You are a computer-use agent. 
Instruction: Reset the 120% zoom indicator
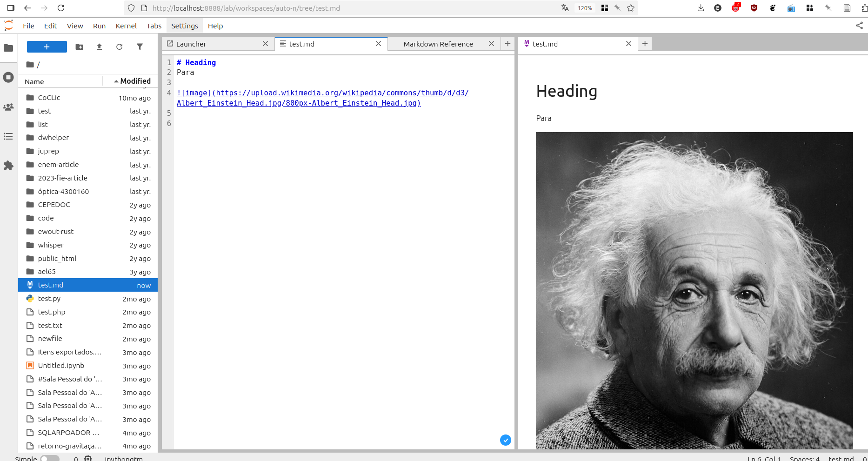point(585,8)
